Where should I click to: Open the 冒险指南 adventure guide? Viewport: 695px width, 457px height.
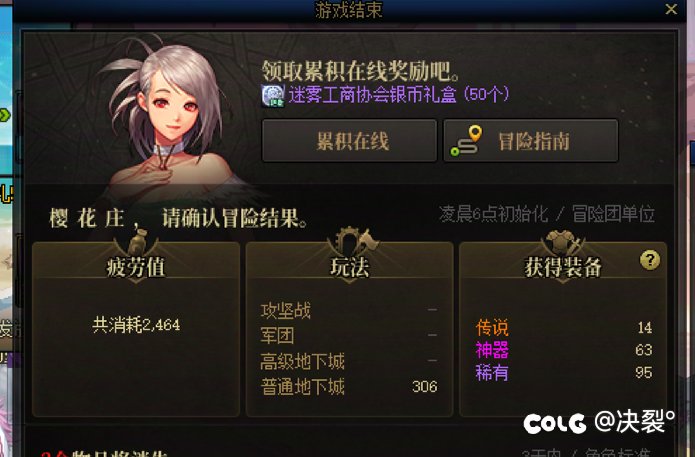pos(531,141)
